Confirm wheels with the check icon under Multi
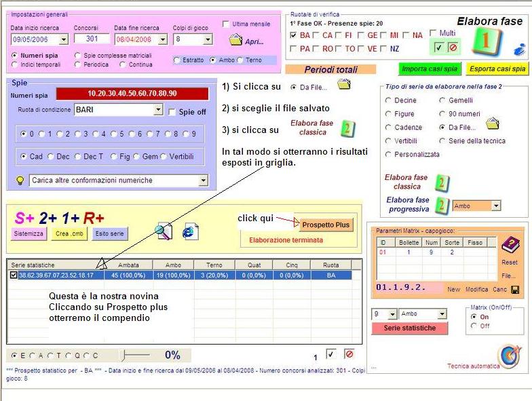The width and height of the screenshot is (532, 401). pyautogui.click(x=438, y=47)
